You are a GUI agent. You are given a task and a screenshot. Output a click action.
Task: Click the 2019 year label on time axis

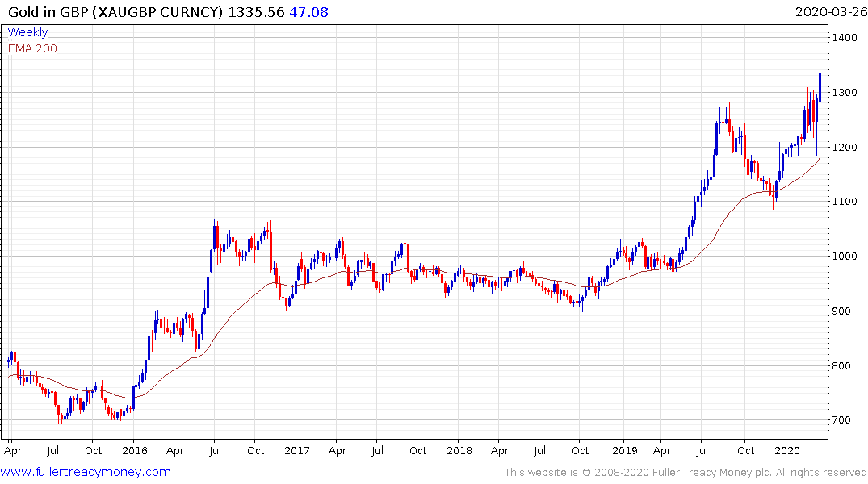(x=624, y=450)
